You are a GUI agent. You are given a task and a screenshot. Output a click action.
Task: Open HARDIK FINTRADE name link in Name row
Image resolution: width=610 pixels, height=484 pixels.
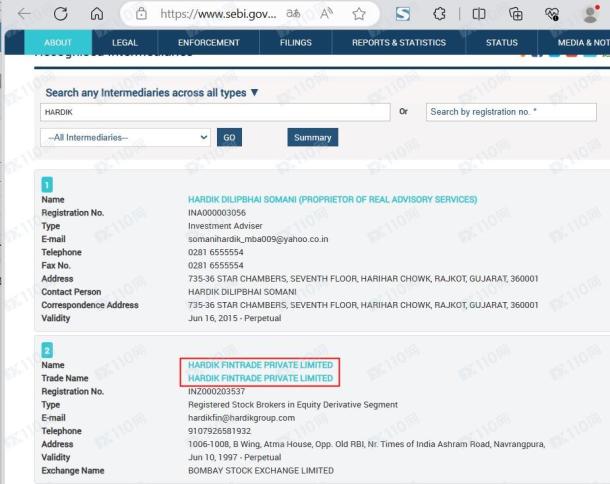[x=261, y=365]
